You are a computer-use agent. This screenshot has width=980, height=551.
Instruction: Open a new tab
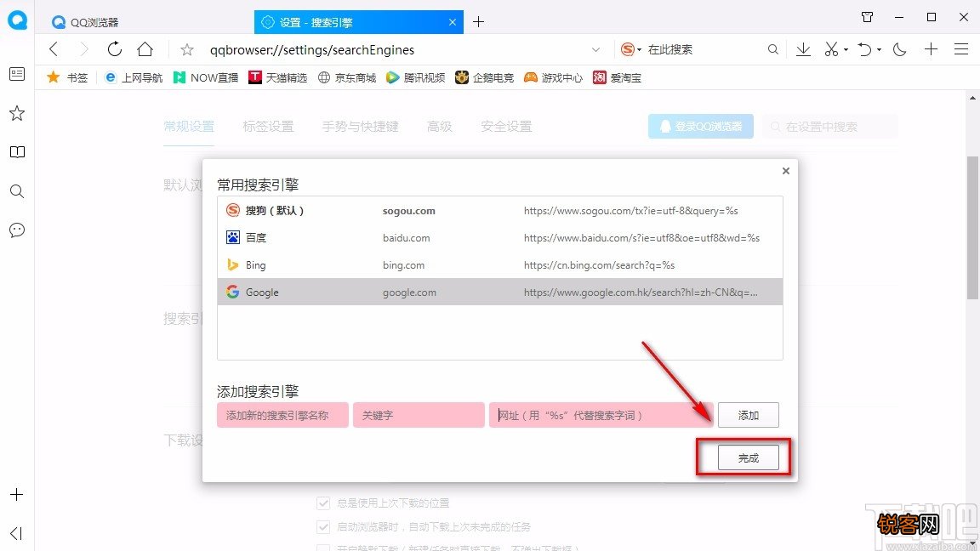[478, 22]
